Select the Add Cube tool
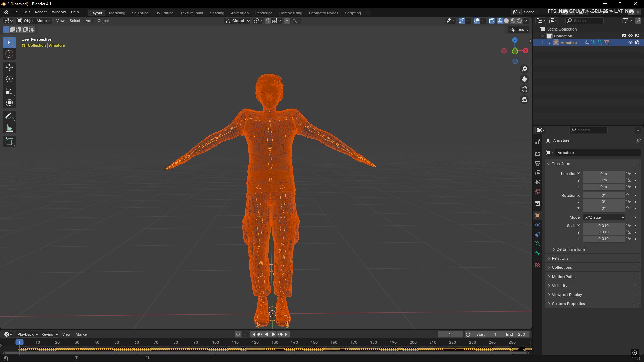 click(9, 142)
